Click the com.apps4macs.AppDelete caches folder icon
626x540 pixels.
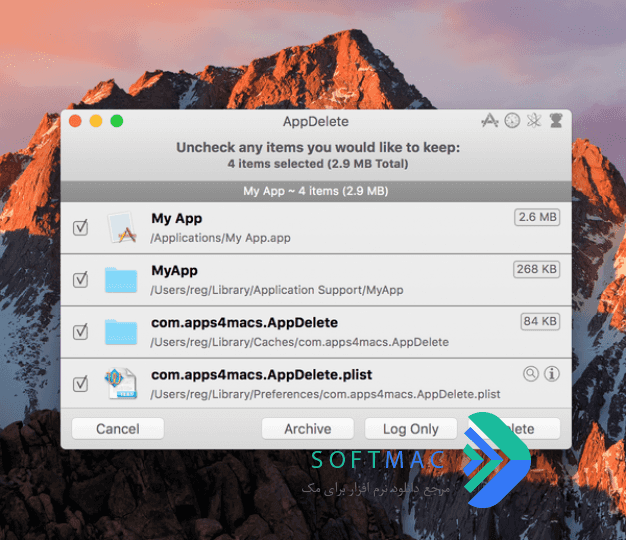(121, 332)
